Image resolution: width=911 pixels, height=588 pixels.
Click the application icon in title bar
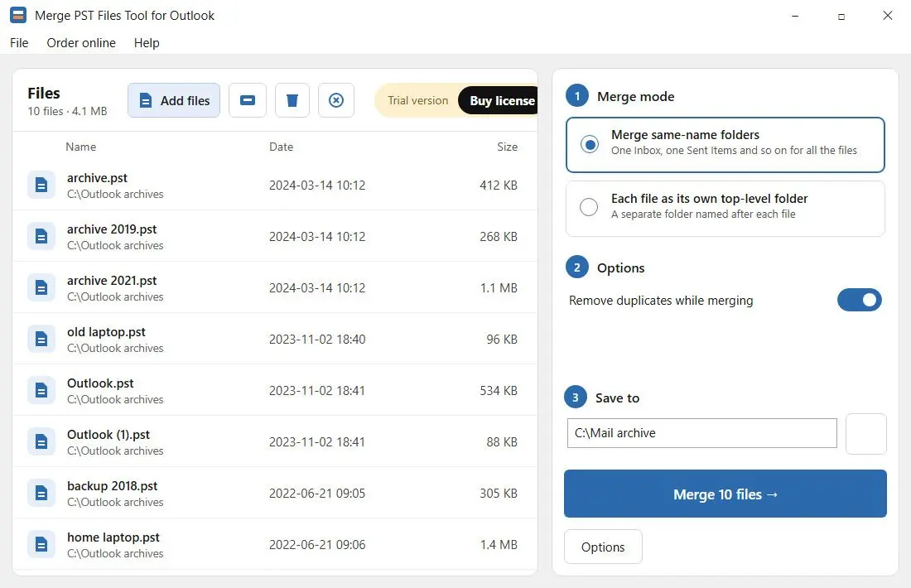click(x=18, y=15)
